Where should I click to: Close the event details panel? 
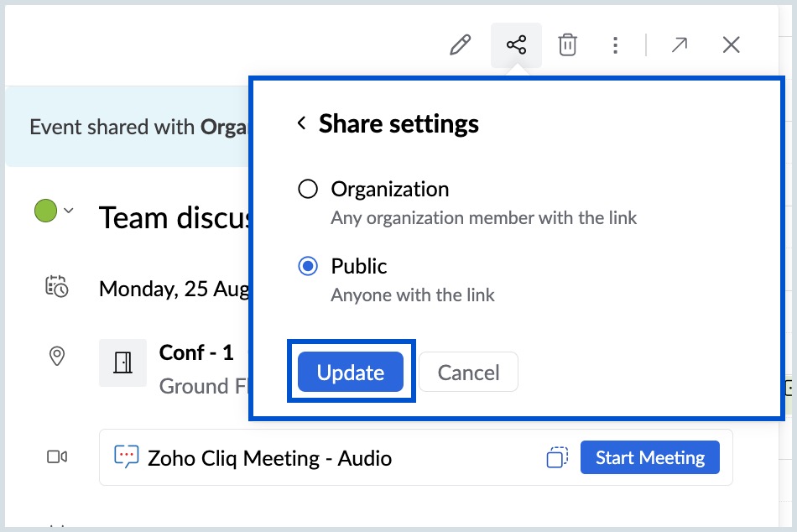732,44
